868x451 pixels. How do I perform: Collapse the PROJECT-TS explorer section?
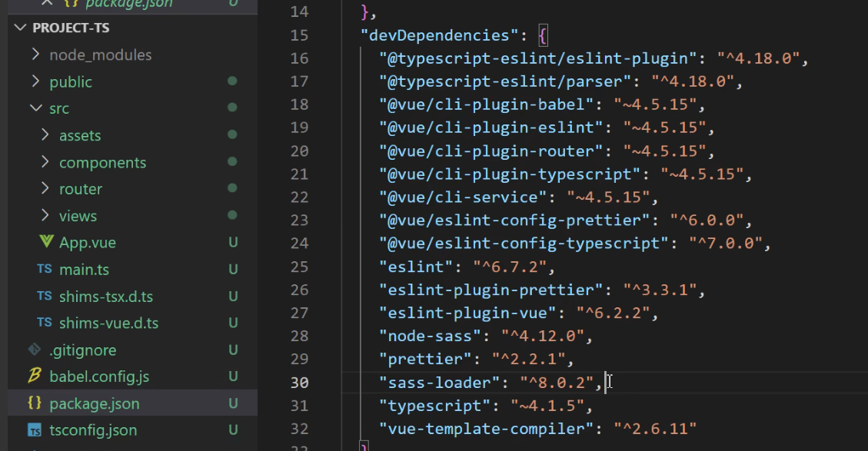coord(21,27)
